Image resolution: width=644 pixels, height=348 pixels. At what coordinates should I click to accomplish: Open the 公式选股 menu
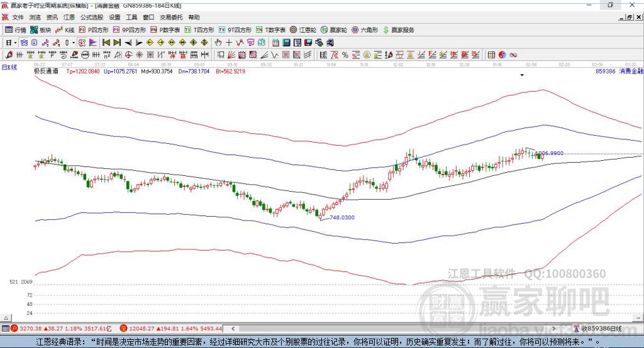(92, 17)
